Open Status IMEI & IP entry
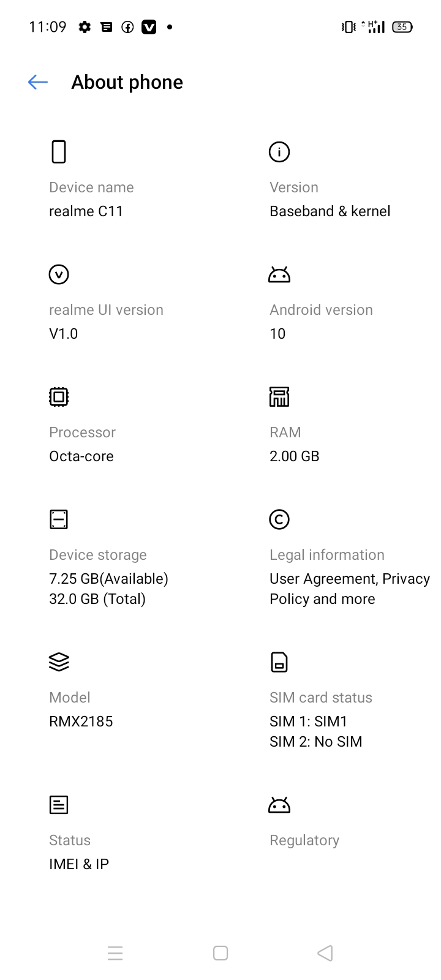441x980 pixels. [x=79, y=864]
